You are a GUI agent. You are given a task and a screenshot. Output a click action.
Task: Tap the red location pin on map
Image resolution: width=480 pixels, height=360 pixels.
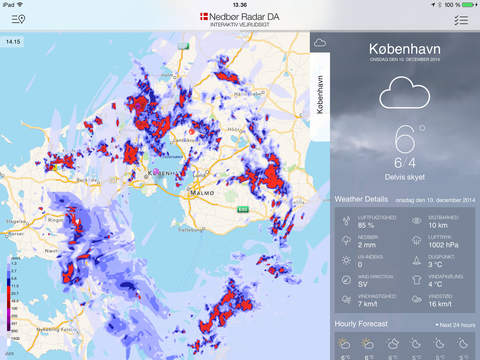[191, 132]
